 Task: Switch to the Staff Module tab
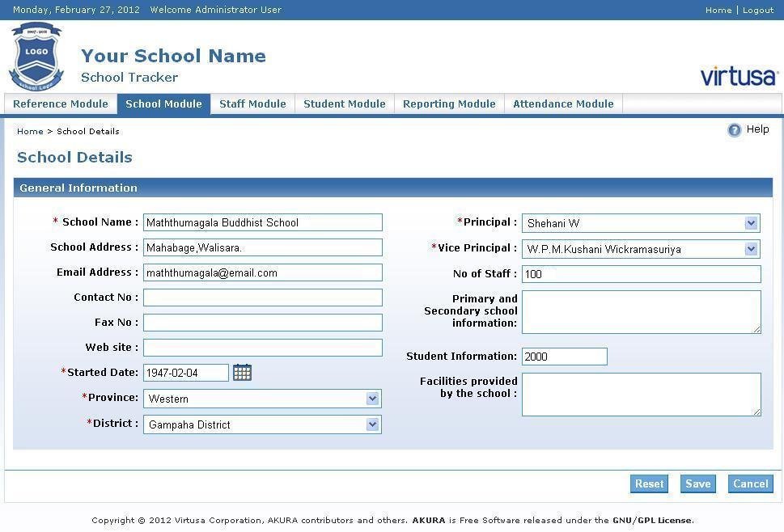pyautogui.click(x=252, y=103)
